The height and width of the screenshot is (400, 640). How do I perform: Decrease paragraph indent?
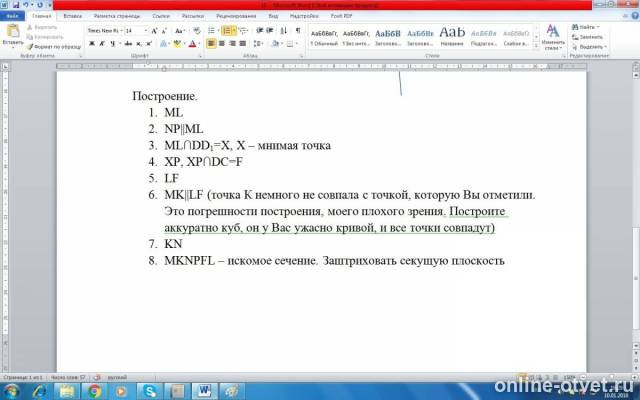(260, 31)
